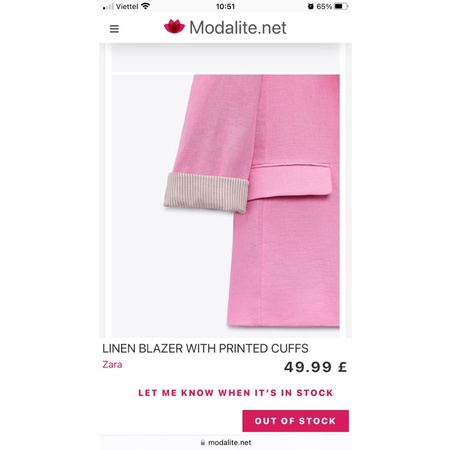Open the Linen Blazer With Printed Cuffs title

205,349
